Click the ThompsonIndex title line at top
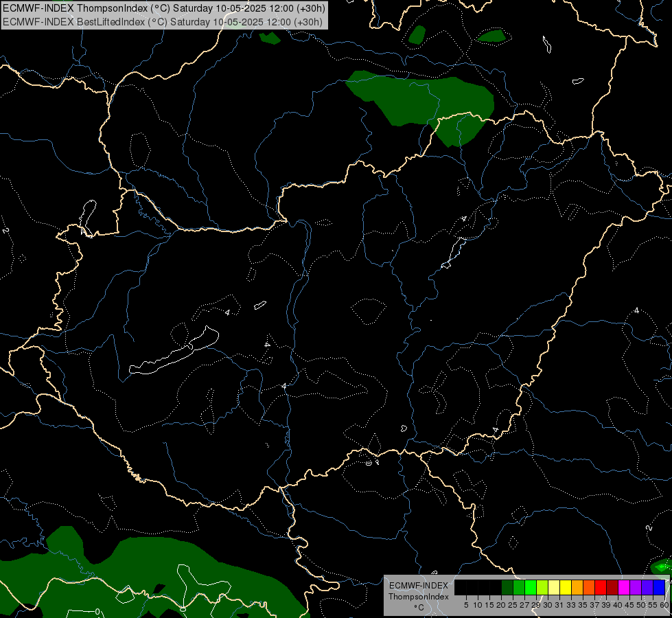The height and width of the screenshot is (618, 672). click(164, 8)
